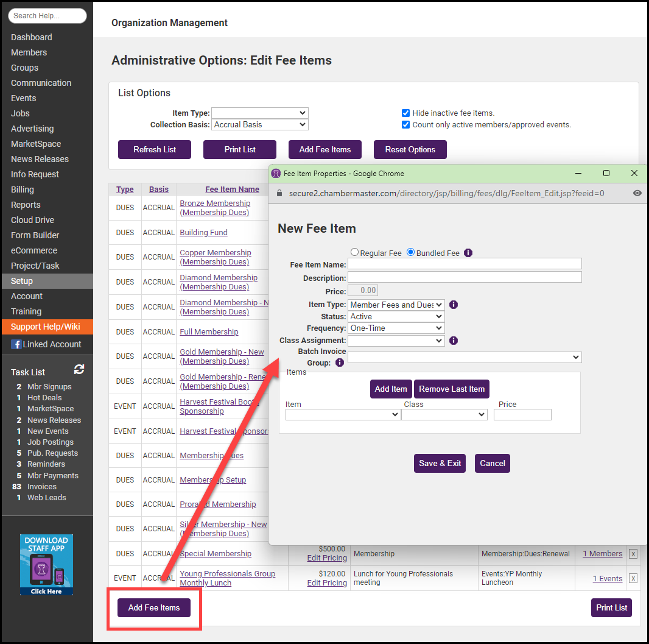649x644 pixels.
Task: Open the Status dropdown
Action: (396, 316)
